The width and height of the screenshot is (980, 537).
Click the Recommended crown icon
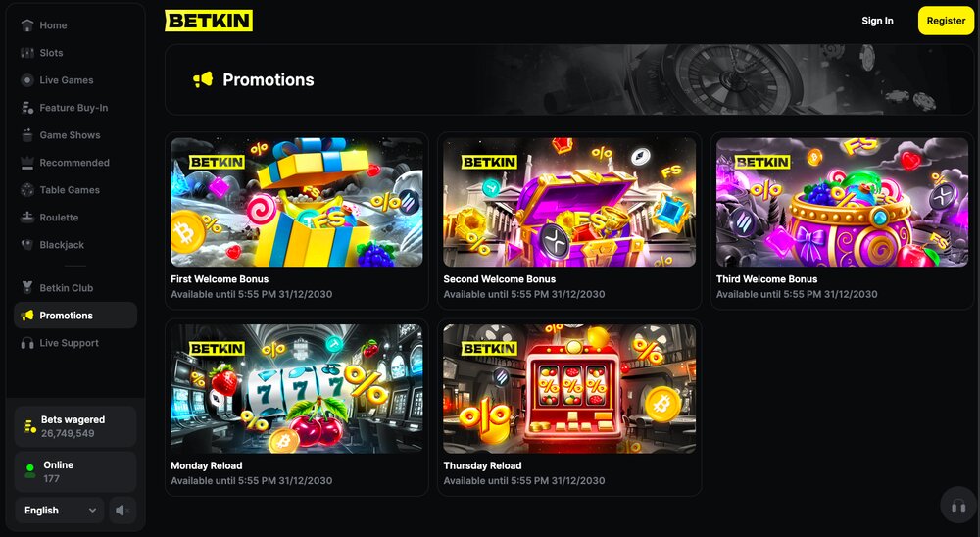(26, 163)
